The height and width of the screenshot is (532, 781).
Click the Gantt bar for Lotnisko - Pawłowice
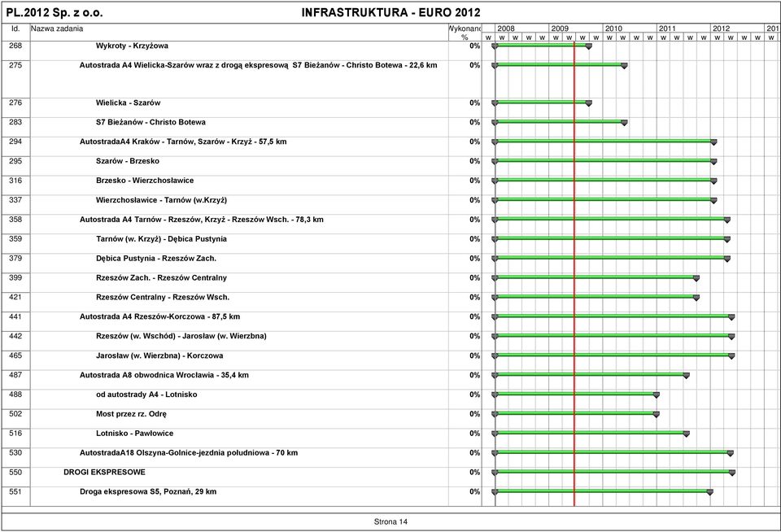point(591,433)
